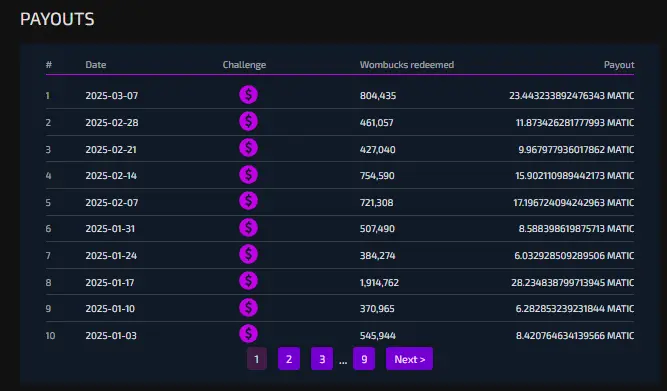Click payout 15.902110989442173 MATIC
Screen dimensions: 667x391
click(x=575, y=176)
